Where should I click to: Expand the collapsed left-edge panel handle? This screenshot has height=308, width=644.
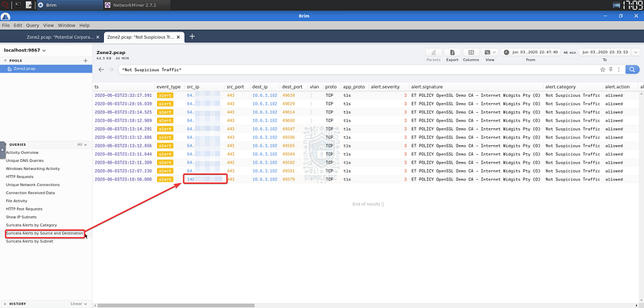[x=2, y=150]
